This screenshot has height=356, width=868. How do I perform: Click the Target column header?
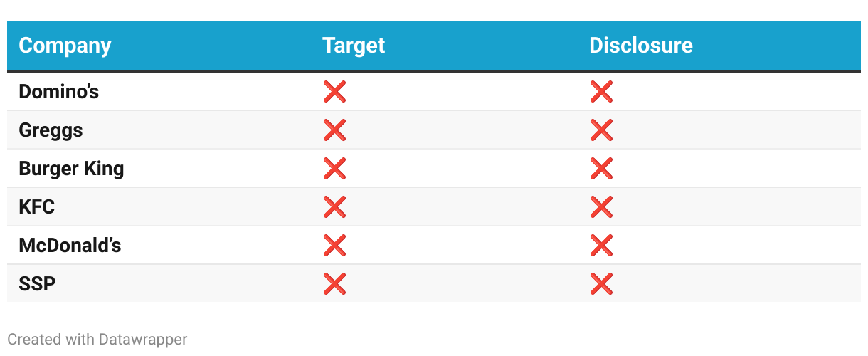354,46
